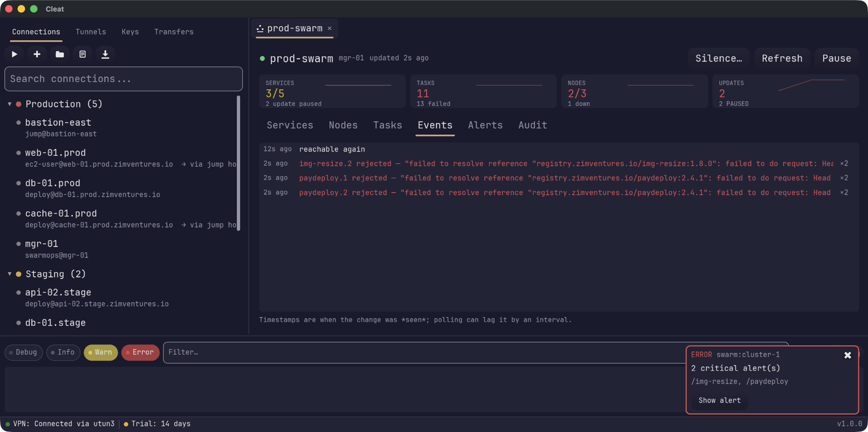Viewport: 868px width, 432px height.
Task: Click the mgr-01 label in swarm header
Action: click(352, 58)
